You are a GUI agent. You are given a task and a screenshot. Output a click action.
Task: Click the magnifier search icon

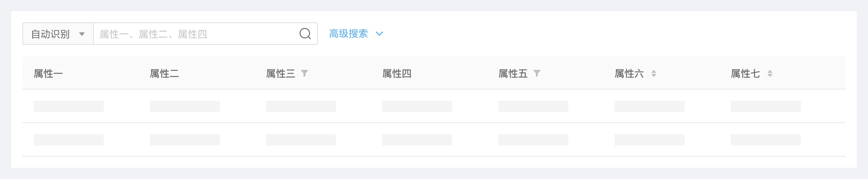click(305, 34)
